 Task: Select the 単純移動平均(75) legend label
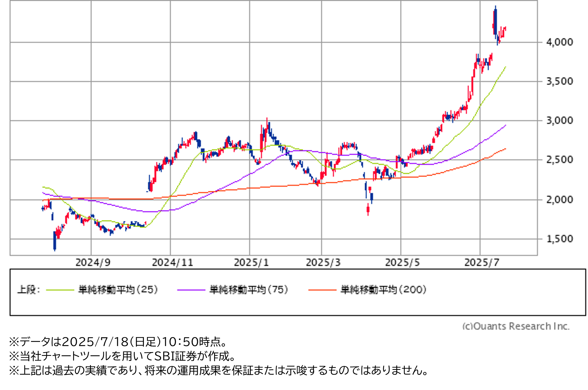click(x=249, y=289)
